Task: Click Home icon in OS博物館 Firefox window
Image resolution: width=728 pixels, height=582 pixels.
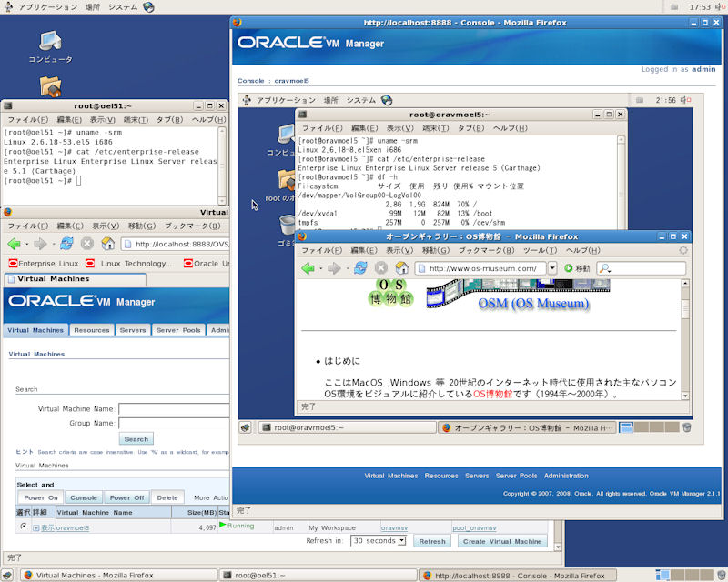Action: tap(401, 267)
